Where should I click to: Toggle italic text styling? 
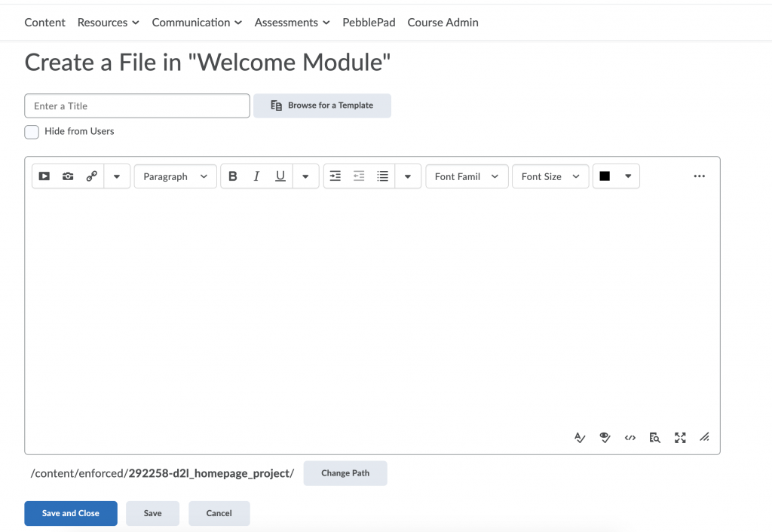(256, 176)
